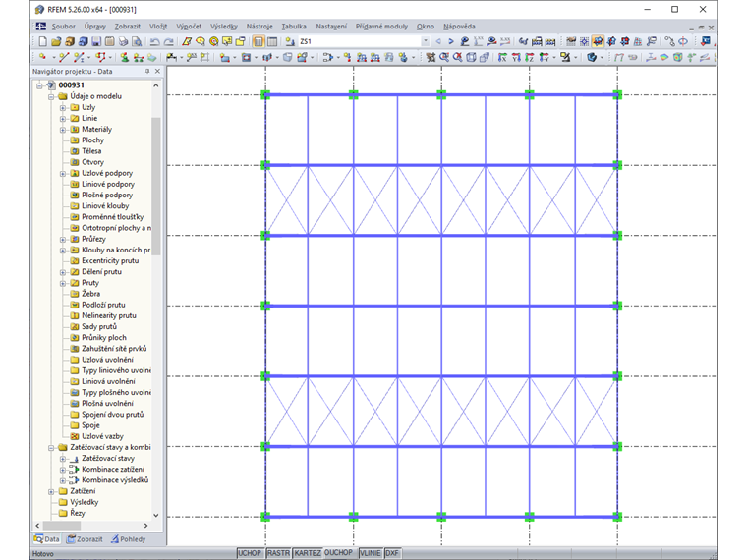The width and height of the screenshot is (747, 560).
Task: Redo the last undone action
Action: point(169,41)
